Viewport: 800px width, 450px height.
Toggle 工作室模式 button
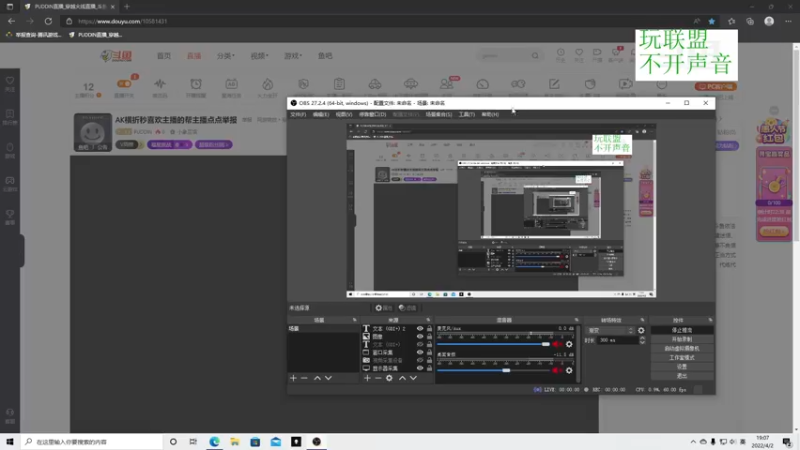tap(682, 358)
